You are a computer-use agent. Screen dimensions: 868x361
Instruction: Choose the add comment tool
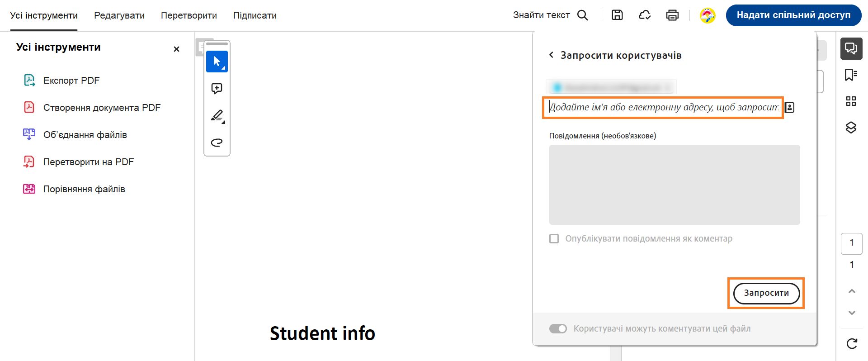(x=217, y=88)
